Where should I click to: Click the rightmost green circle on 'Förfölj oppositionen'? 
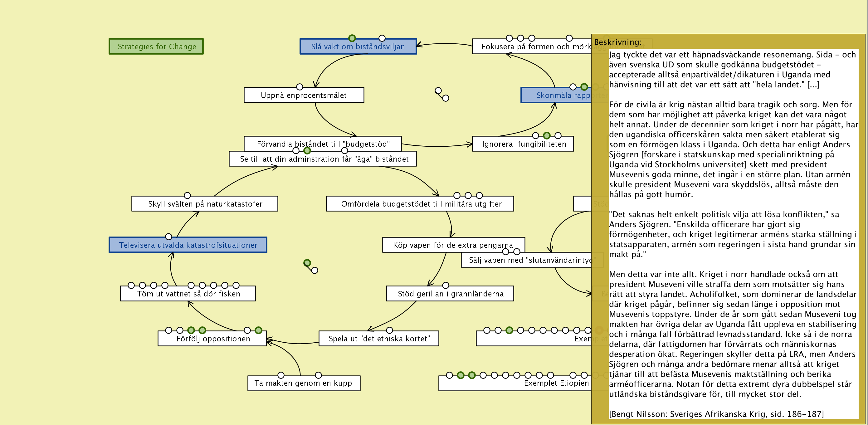coord(258,330)
